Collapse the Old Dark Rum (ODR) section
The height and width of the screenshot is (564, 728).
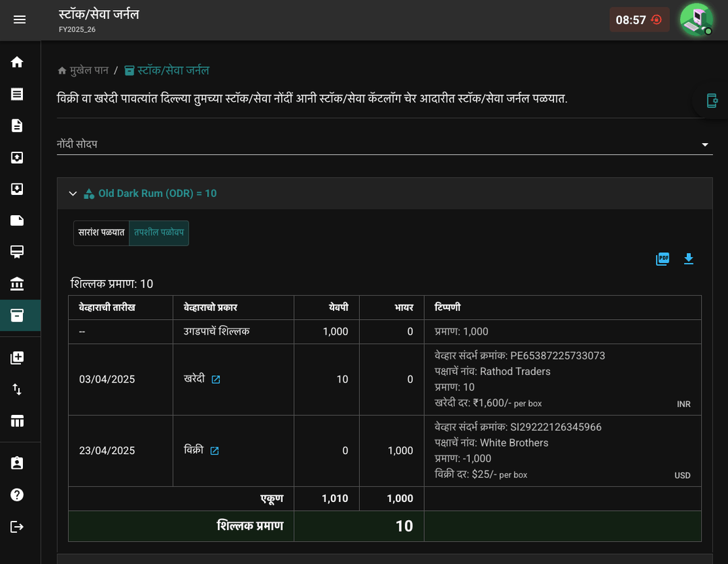click(73, 194)
